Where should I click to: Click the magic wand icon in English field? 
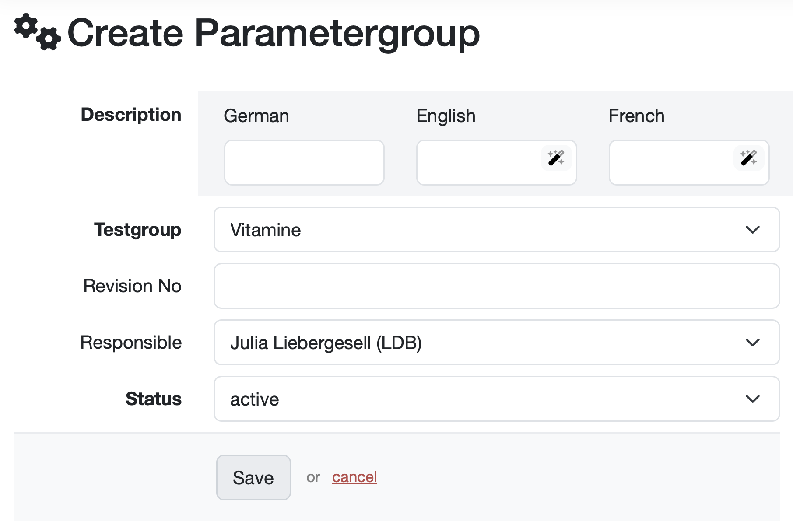[x=556, y=158]
